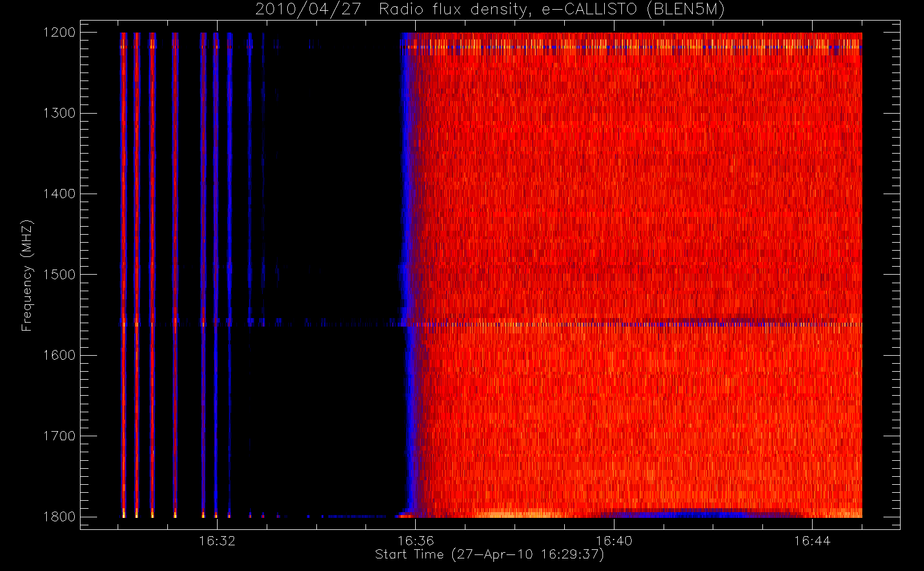
Task: Click the 16:36 time tick label
Action: pyautogui.click(x=416, y=541)
